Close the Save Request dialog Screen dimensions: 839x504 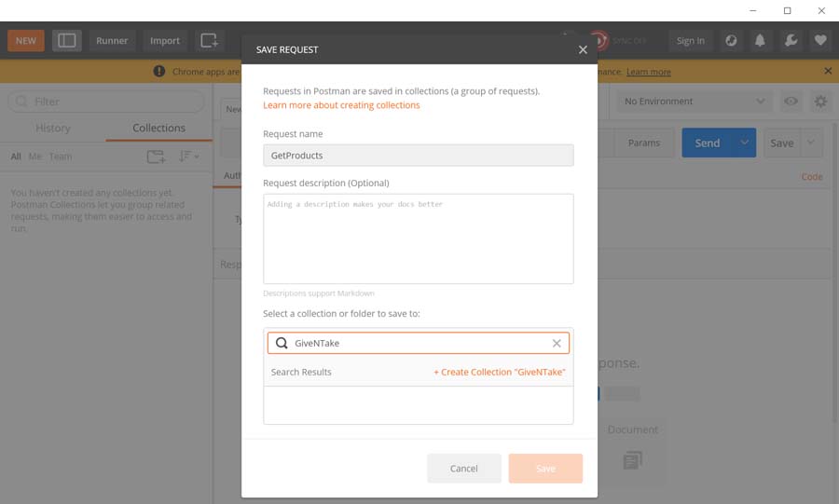click(x=583, y=49)
